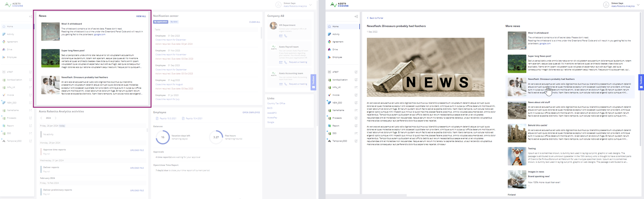Click OPEN EMPLOYEE in Employee panel
644x199 pixels.
click(251, 112)
